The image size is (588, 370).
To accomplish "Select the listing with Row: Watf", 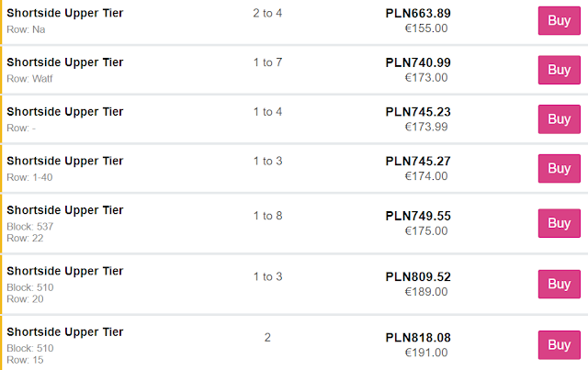I will point(294,70).
